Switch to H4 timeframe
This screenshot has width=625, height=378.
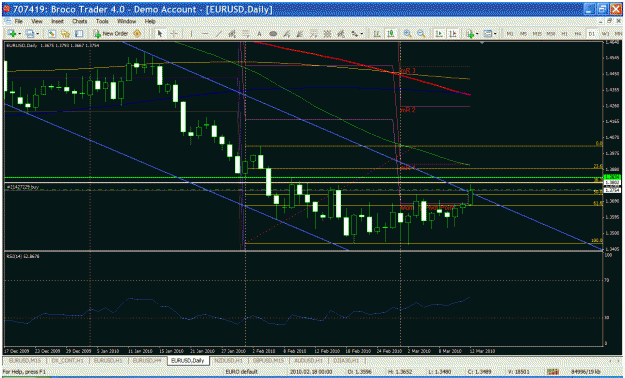pos(578,34)
